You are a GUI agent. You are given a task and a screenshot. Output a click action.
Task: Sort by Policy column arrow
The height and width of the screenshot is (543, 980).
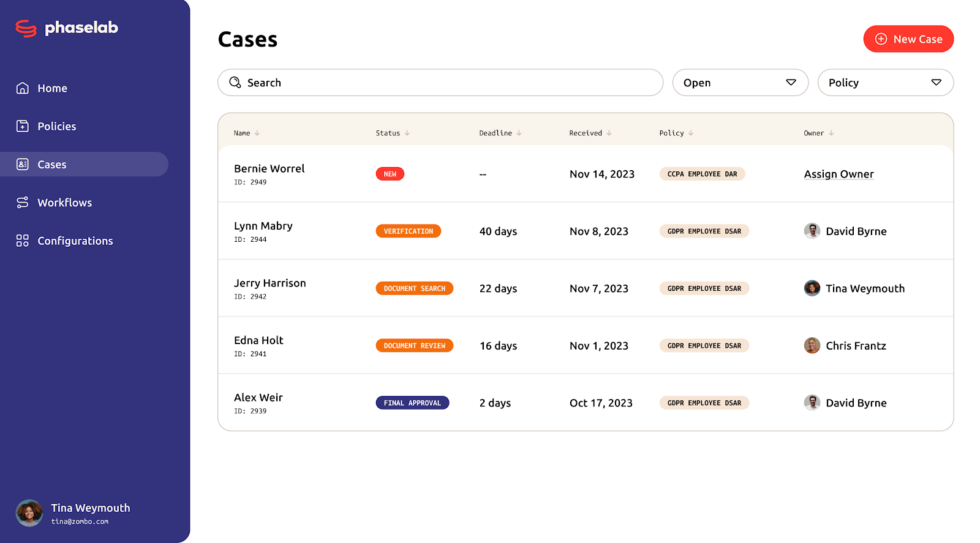click(691, 133)
